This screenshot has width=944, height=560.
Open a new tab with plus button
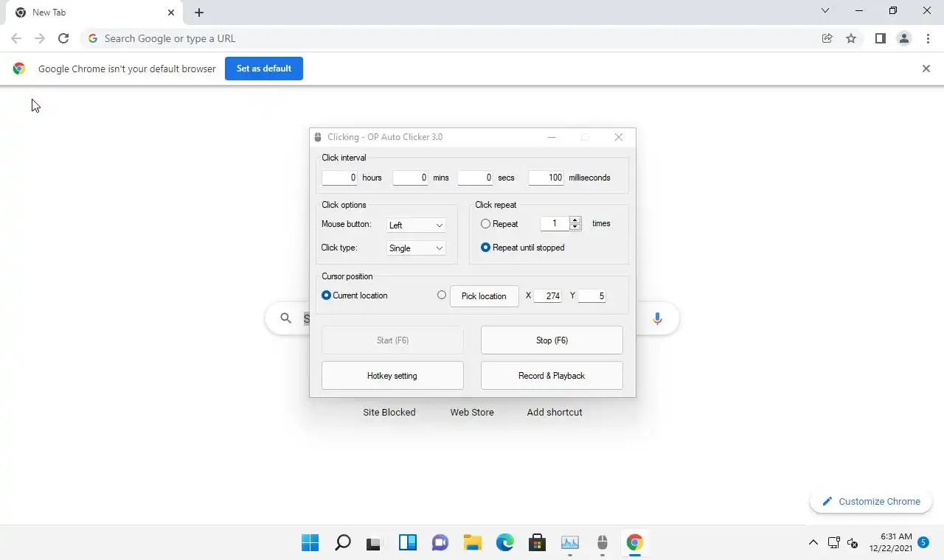tap(199, 13)
